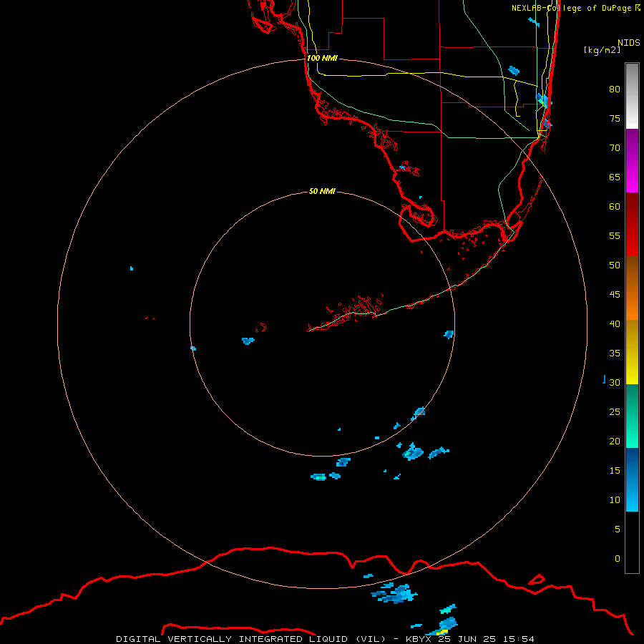This screenshot has height=644, width=644.
Task: Click the "NIDS" label above the scale
Action: [629, 43]
